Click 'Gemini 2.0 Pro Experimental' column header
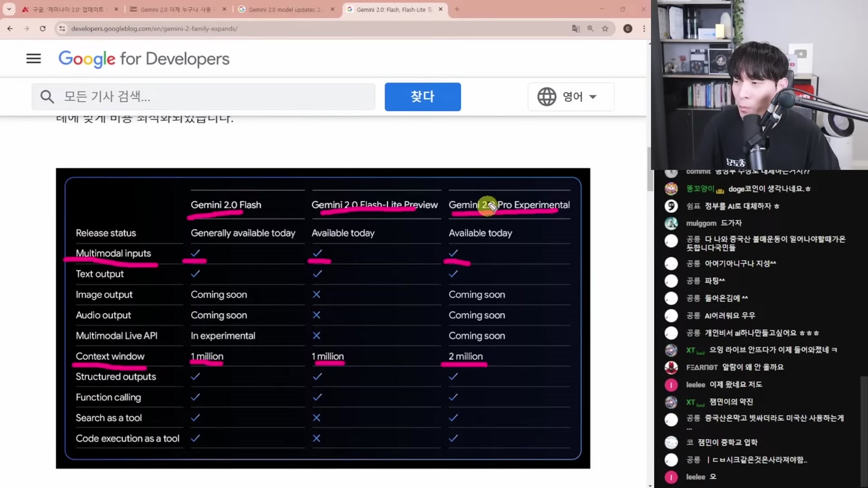Image resolution: width=868 pixels, height=488 pixels. click(x=509, y=205)
